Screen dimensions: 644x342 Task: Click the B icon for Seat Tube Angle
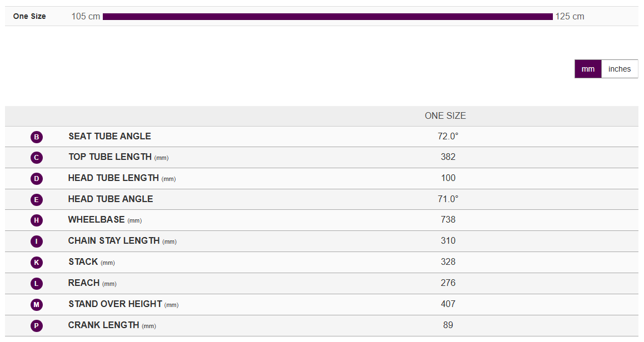point(37,137)
